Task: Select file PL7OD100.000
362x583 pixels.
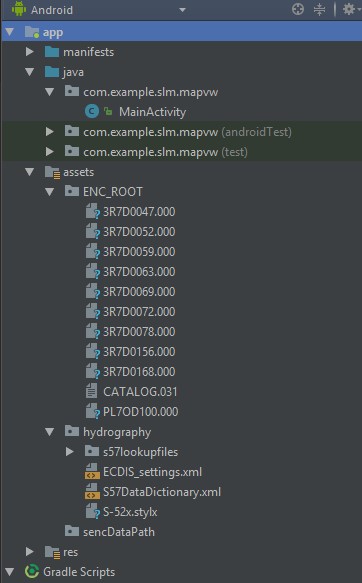Action: coord(140,412)
